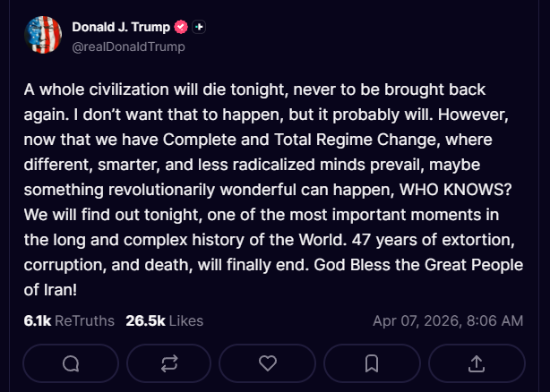550x392 pixels.
Task: Click the reply speech-bubble icon
Action: 72,362
